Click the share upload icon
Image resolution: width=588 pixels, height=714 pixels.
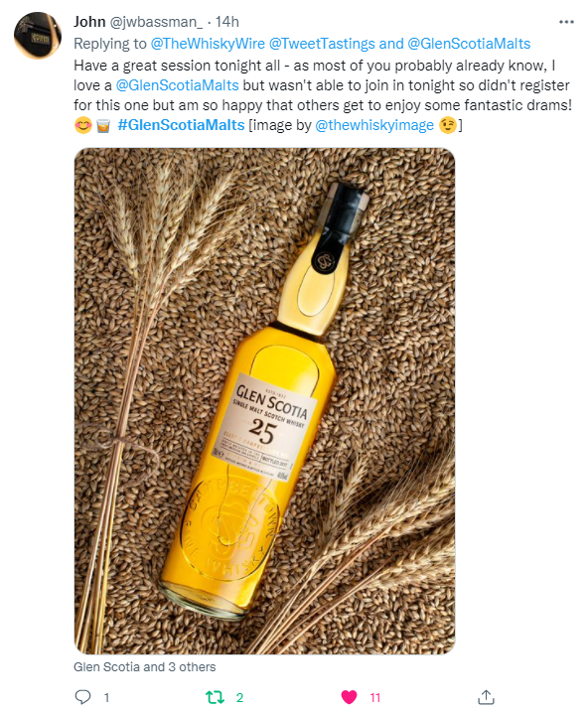tap(486, 697)
